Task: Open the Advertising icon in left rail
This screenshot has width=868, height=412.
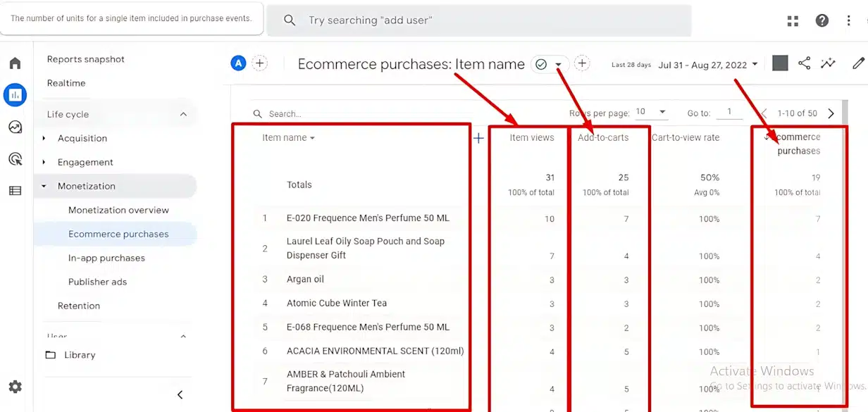Action: pyautogui.click(x=15, y=159)
